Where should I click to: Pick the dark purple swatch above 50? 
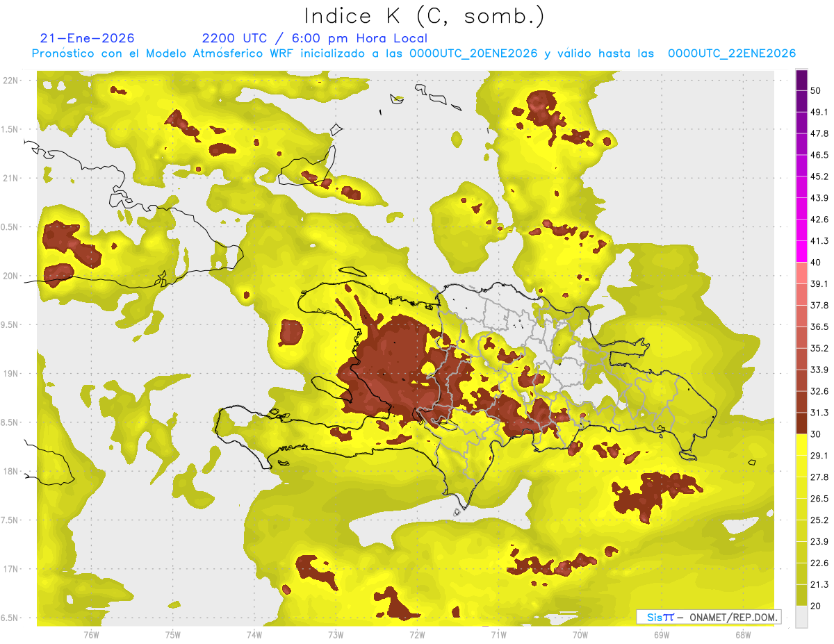tap(801, 80)
